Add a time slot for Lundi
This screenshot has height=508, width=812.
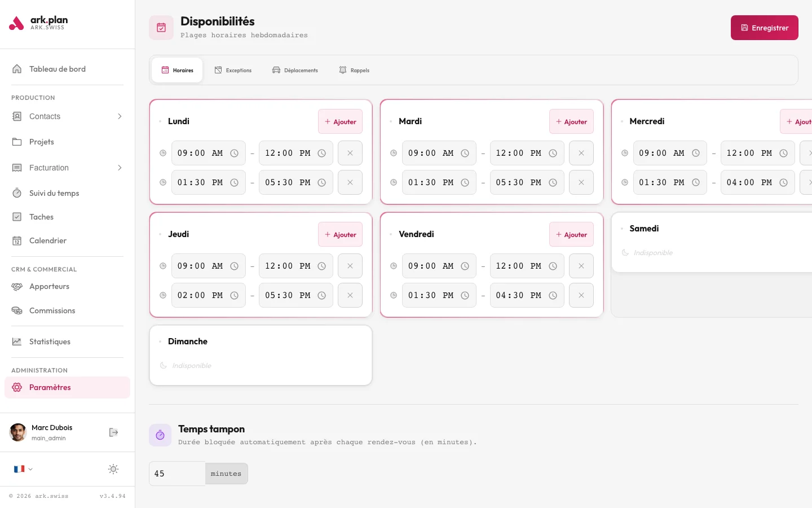(340, 122)
